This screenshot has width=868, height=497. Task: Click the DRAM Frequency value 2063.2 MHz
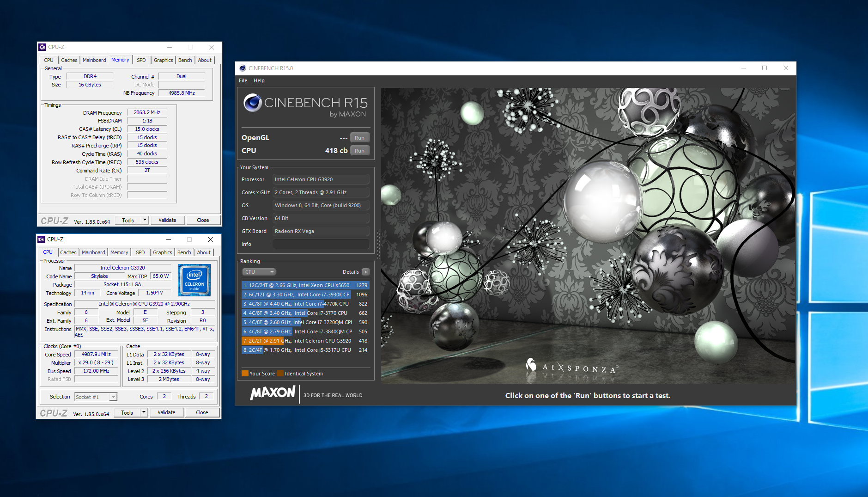point(147,112)
